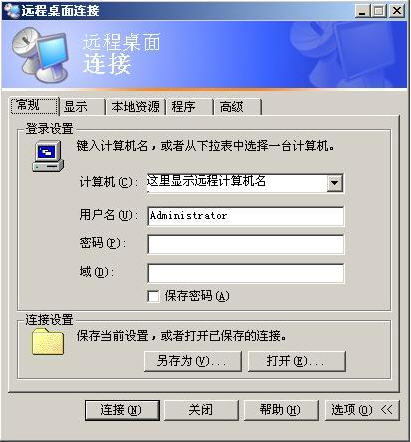Switch to the 程序 tab
The height and width of the screenshot is (442, 411).
pyautogui.click(x=189, y=107)
